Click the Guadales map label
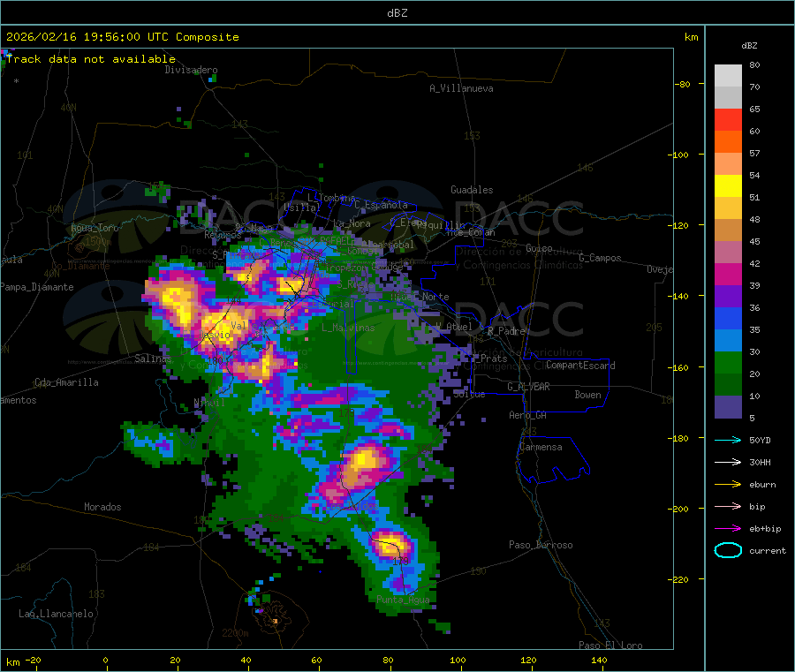This screenshot has height=672, width=795. coord(472,190)
